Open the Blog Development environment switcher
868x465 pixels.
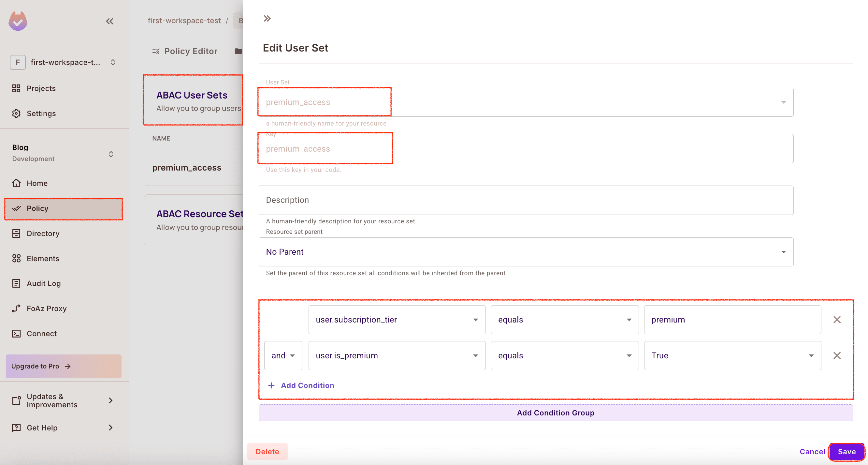click(x=111, y=154)
